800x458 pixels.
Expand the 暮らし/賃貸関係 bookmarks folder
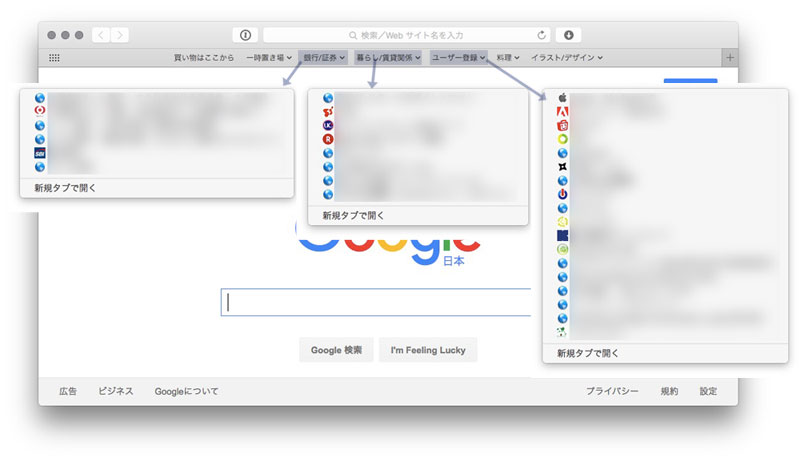pyautogui.click(x=388, y=58)
